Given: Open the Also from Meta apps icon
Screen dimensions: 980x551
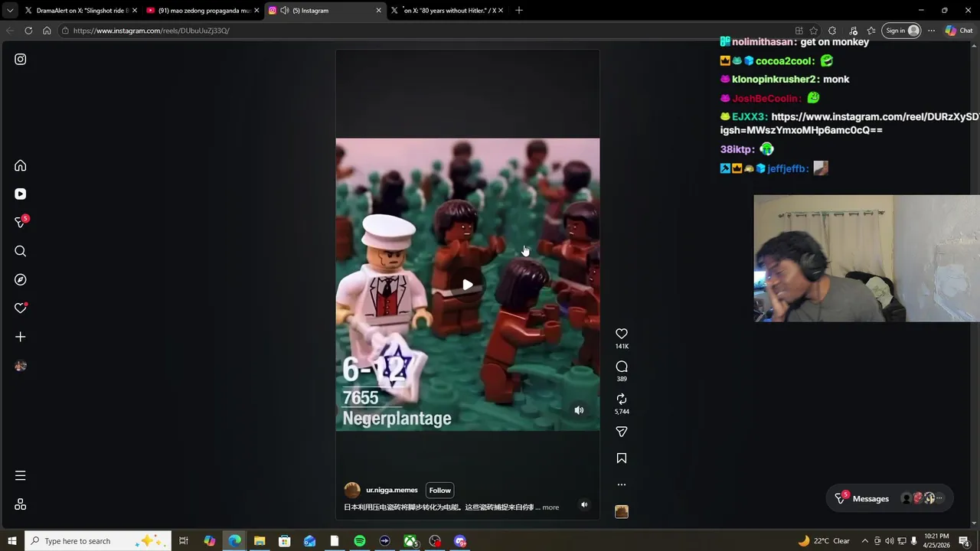Looking at the screenshot, I should point(21,504).
